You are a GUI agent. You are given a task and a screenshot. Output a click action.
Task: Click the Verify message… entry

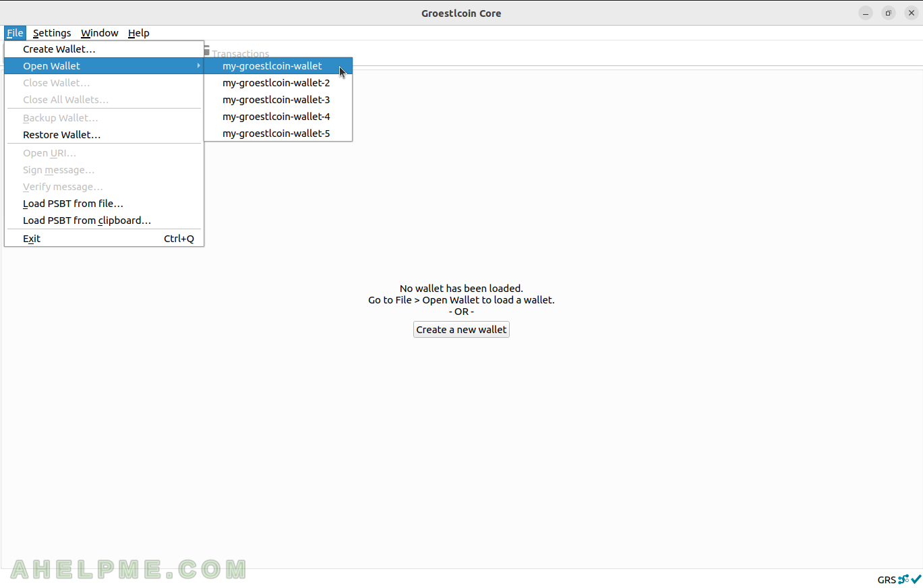point(104,187)
